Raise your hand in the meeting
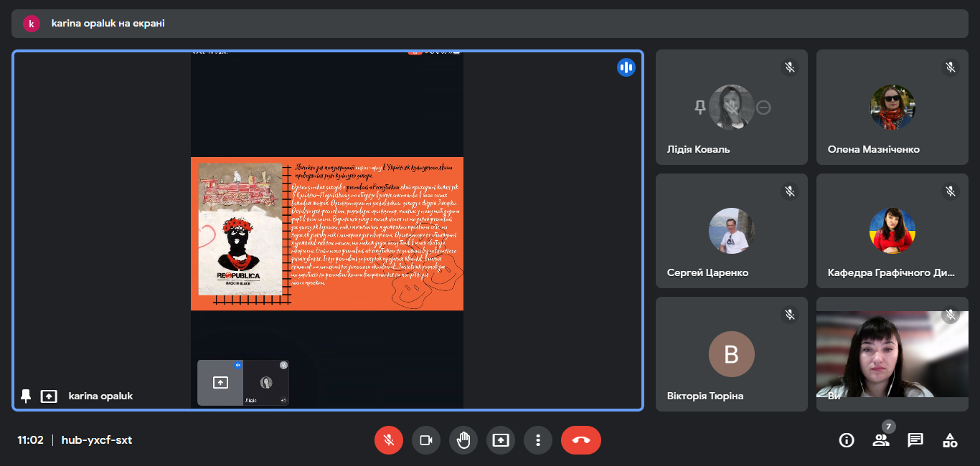980x466 pixels. 463,440
